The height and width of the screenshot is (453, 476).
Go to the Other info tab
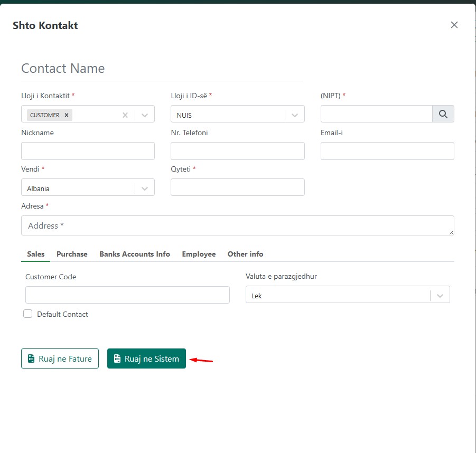pyautogui.click(x=245, y=254)
